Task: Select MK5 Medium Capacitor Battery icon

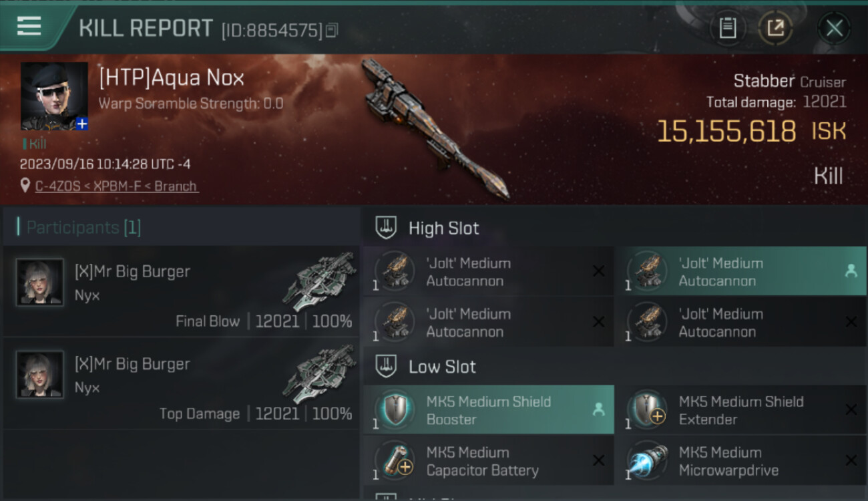Action: pos(394,461)
